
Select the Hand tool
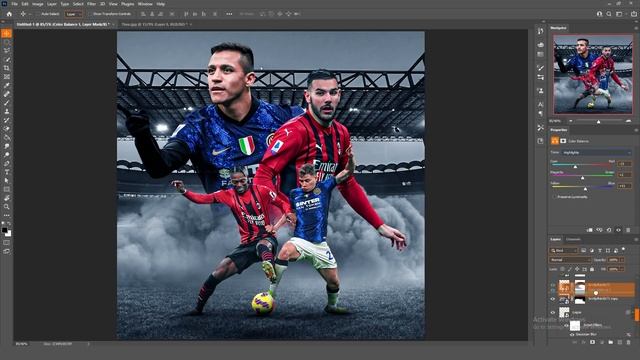pos(7,198)
